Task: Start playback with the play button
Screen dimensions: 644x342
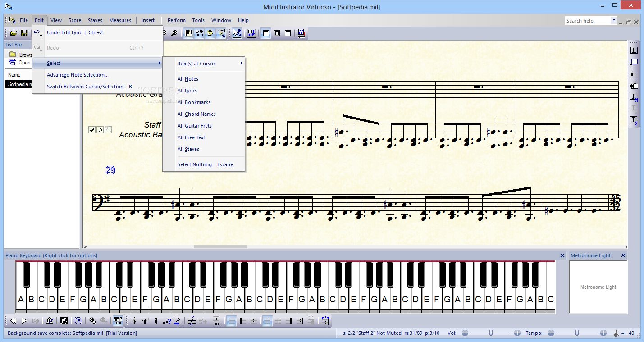Action: click(24, 321)
